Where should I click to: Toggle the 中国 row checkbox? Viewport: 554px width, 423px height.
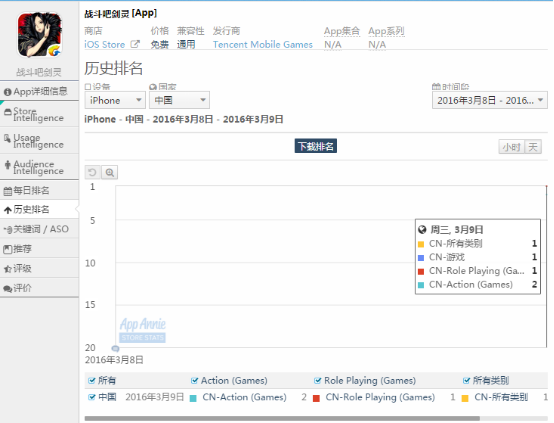click(x=92, y=397)
